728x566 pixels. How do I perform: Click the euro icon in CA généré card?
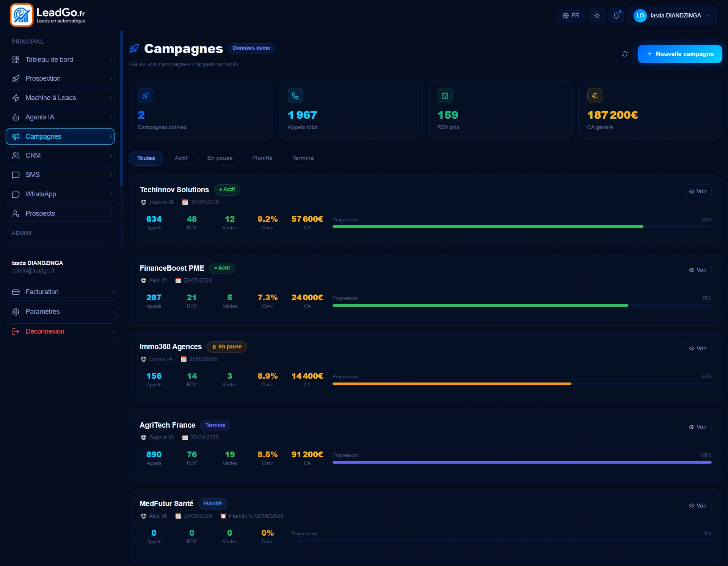(595, 96)
